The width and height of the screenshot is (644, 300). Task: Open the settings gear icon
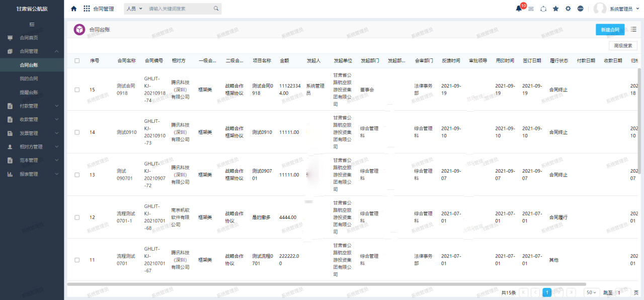tap(568, 9)
